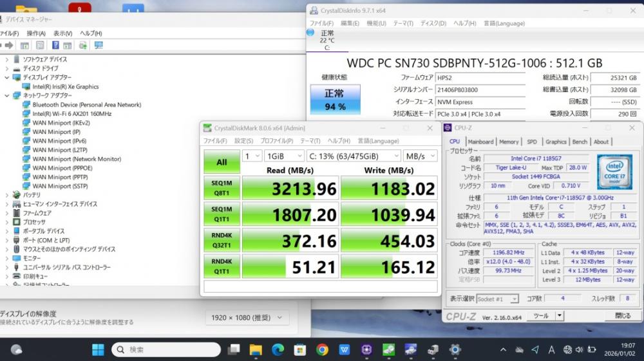Click the volume speaker tray icon
The image size is (644, 361).
pyautogui.click(x=579, y=350)
